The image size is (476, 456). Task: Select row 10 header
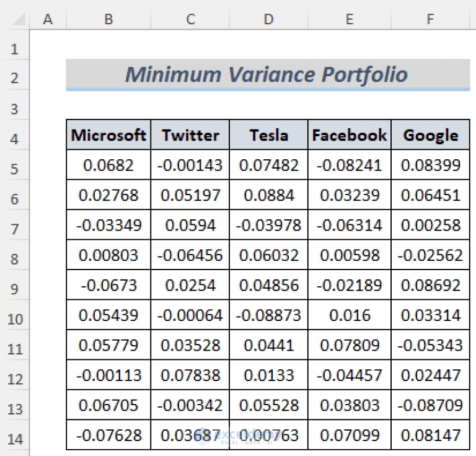15,319
